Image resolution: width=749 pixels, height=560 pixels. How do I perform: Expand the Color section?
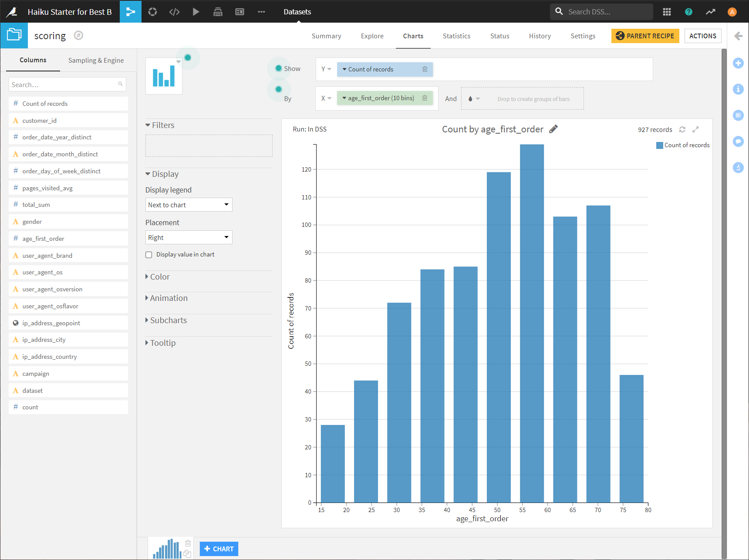tap(158, 277)
